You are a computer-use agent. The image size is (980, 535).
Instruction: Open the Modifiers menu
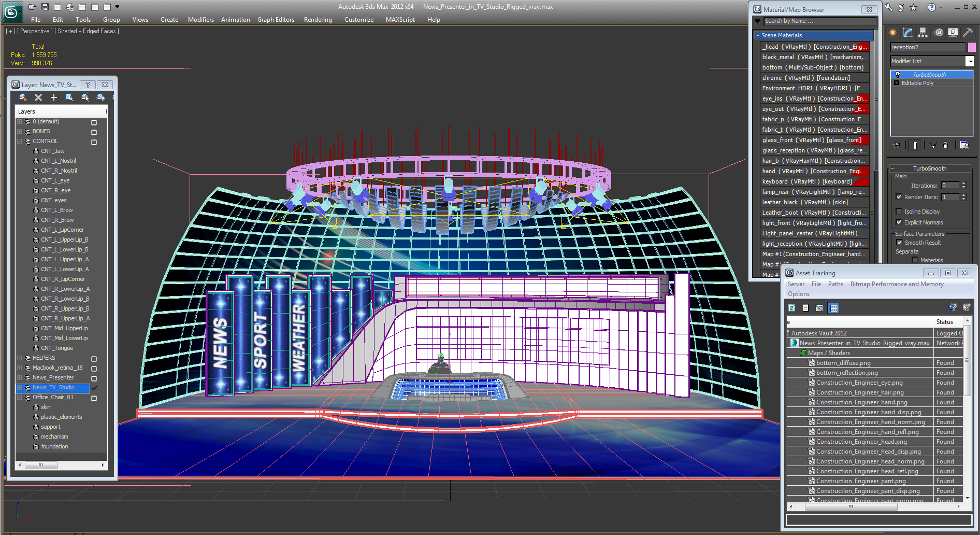[201, 20]
